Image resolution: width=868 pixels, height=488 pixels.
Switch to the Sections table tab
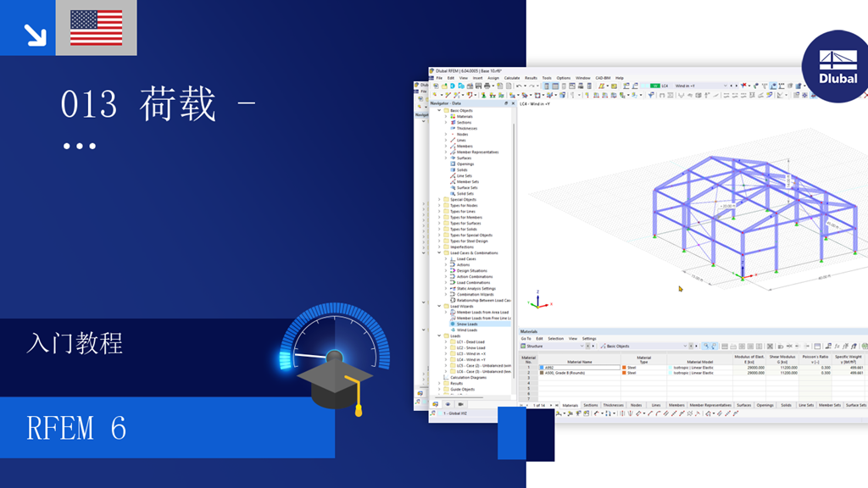pyautogui.click(x=590, y=405)
